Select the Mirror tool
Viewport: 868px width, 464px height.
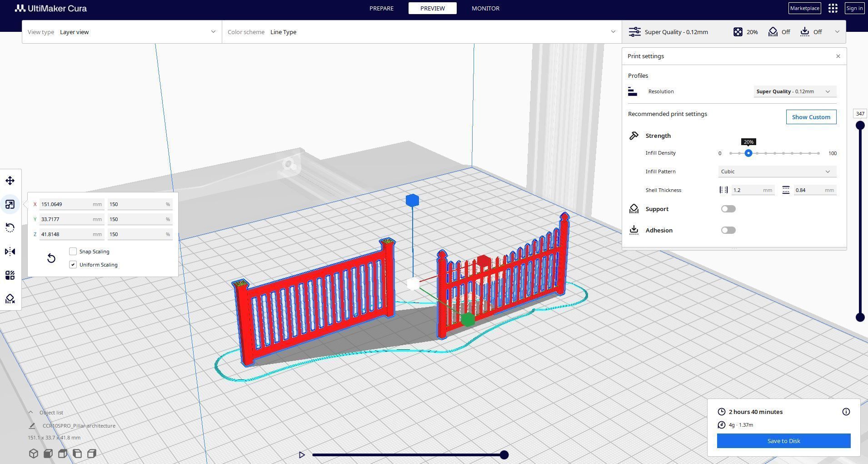[x=10, y=252]
